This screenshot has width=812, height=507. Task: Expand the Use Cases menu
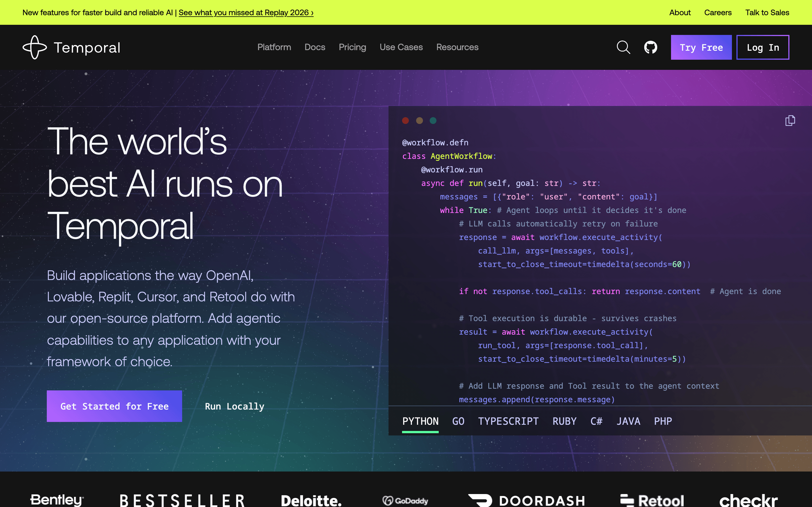click(x=401, y=47)
